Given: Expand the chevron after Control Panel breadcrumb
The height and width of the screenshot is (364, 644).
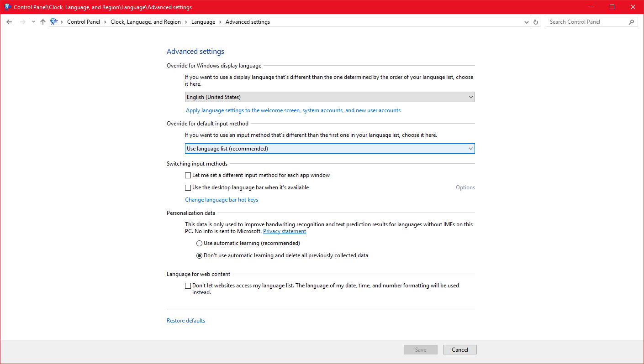Looking at the screenshot, I should point(105,22).
